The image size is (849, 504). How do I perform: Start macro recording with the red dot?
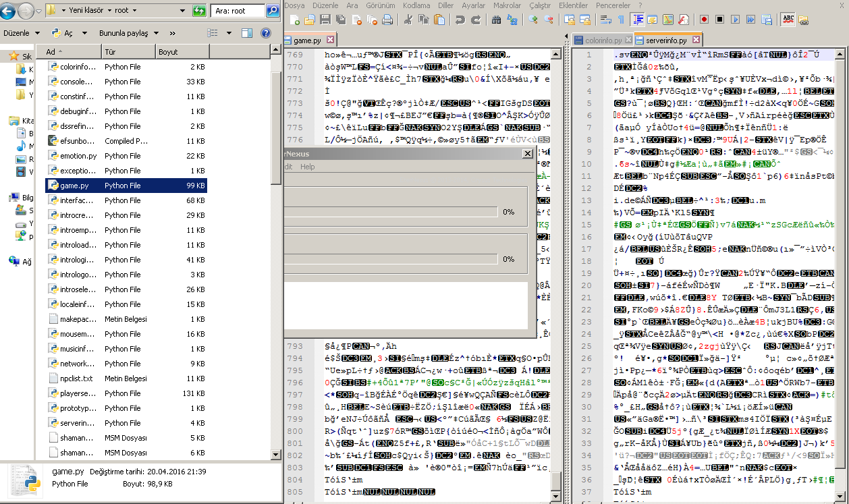pos(704,20)
